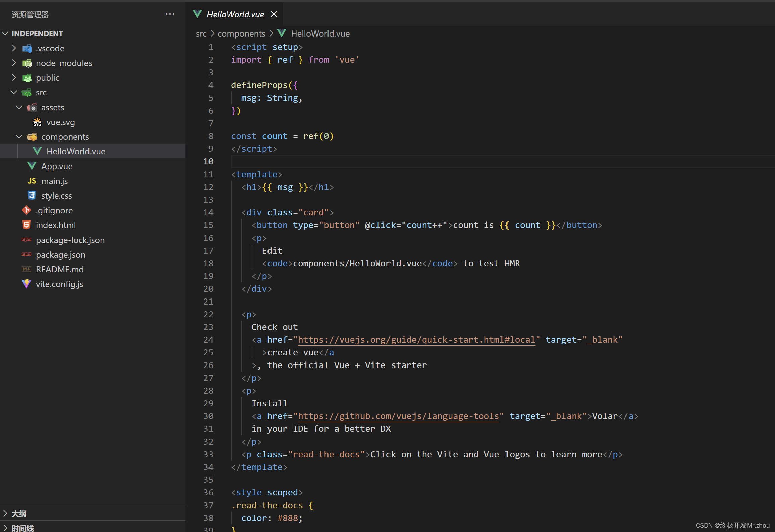Image resolution: width=775 pixels, height=532 pixels.
Task: Click the npm icon for package.json
Action: pos(26,255)
